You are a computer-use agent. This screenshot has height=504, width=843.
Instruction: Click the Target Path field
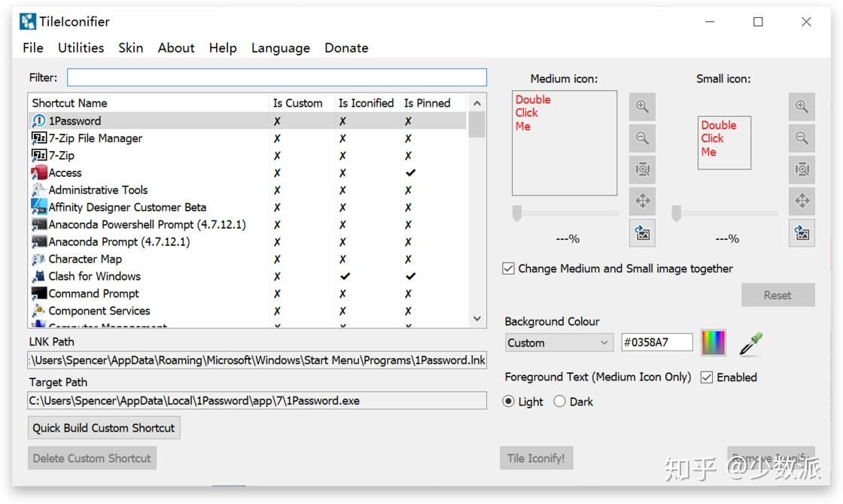point(257,401)
